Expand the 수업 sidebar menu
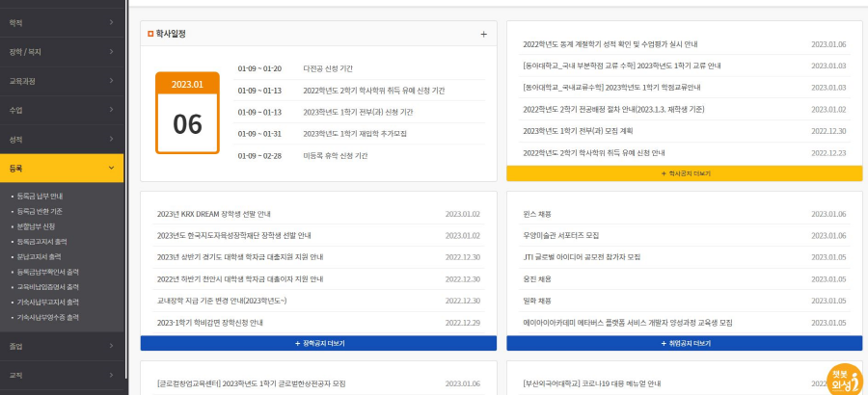 point(62,110)
